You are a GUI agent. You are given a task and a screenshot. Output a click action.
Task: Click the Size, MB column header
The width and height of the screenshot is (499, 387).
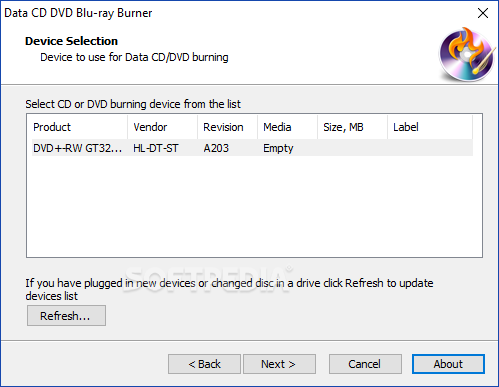click(352, 127)
